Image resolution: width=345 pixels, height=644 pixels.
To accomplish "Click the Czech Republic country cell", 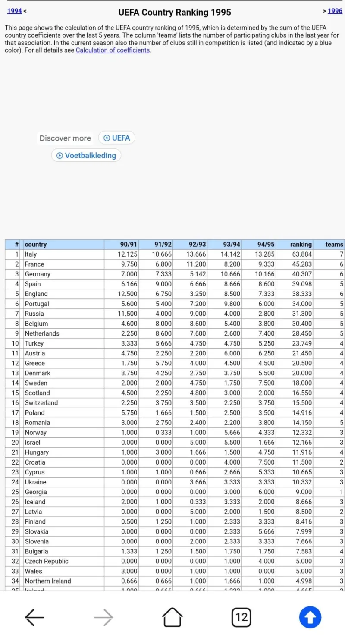I will click(x=47, y=561).
